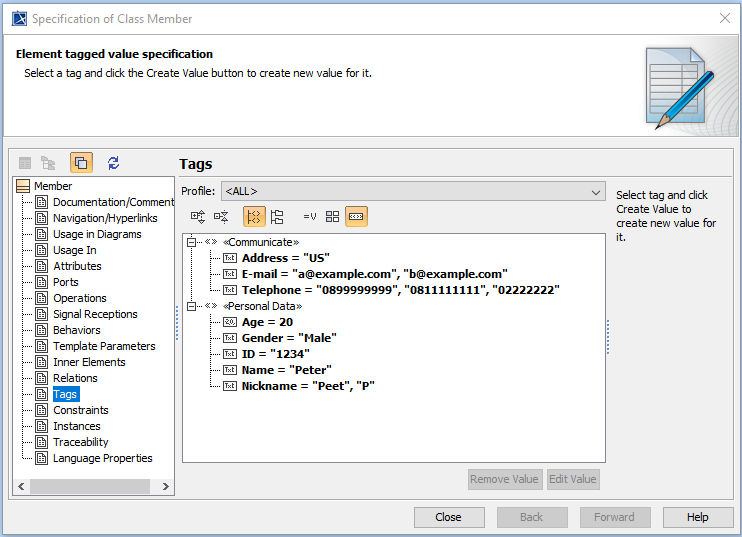The height and width of the screenshot is (537, 742).
Task: Click the right arrow of the tree scrollbar
Action: click(x=165, y=486)
